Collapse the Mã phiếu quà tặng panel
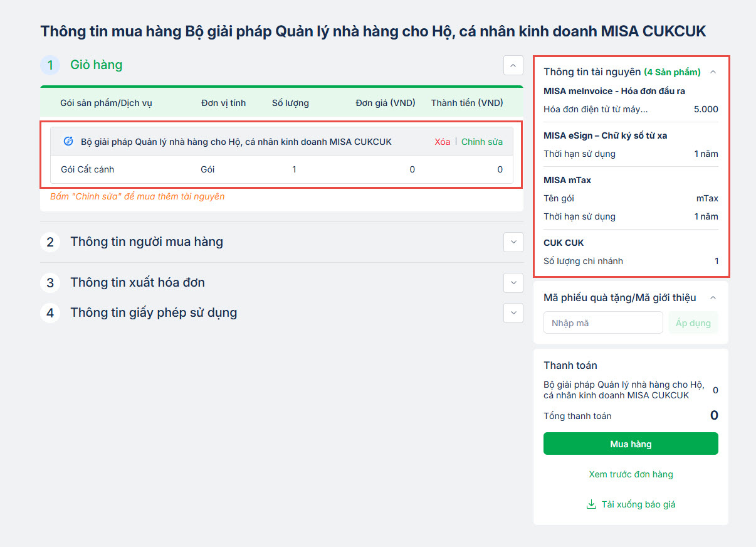 pyautogui.click(x=713, y=298)
